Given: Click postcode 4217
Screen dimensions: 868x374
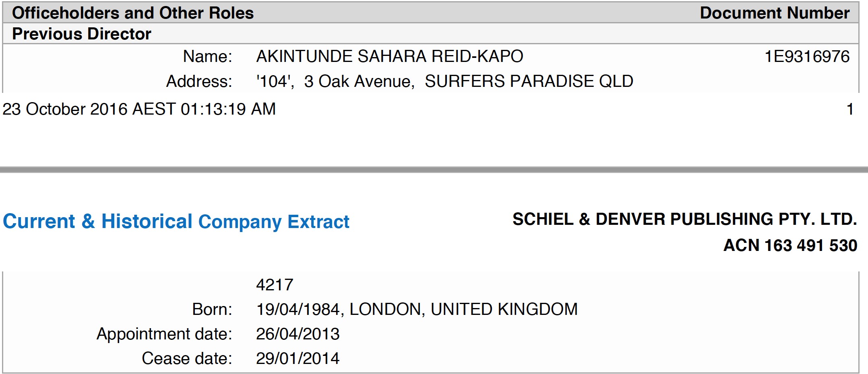Looking at the screenshot, I should (x=275, y=285).
